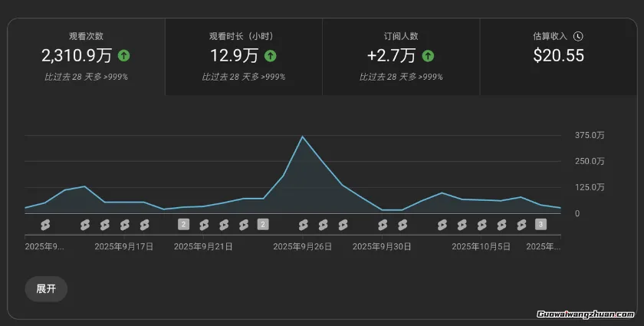Viewport: 644px width, 326px height.
Task: Click the 2025年9月17日 date label
Action: [x=124, y=247]
